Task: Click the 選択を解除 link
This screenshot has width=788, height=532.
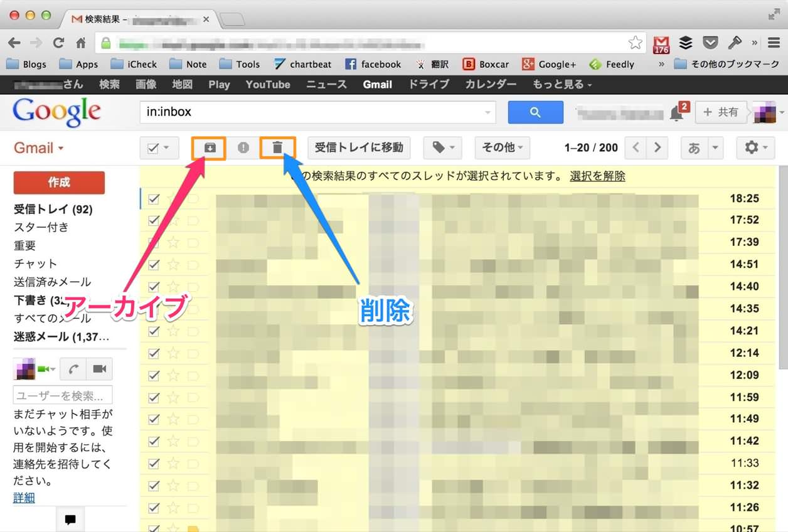Action: pyautogui.click(x=597, y=176)
